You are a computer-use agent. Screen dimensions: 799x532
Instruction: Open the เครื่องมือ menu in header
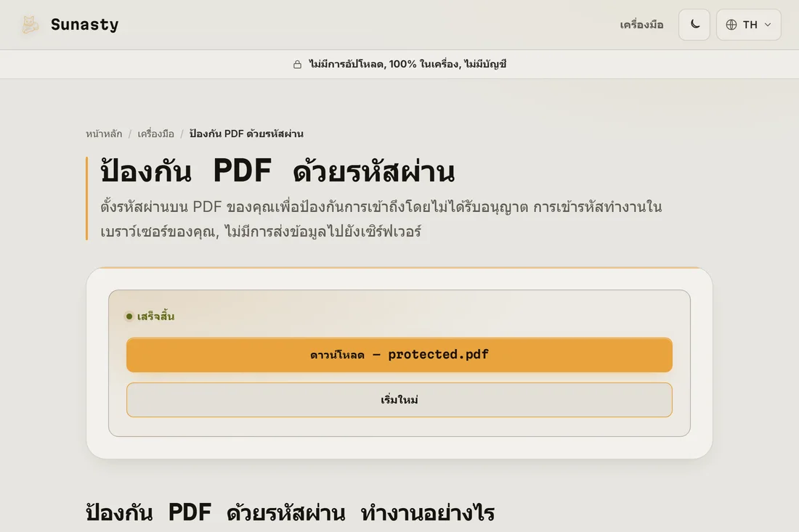pos(641,25)
